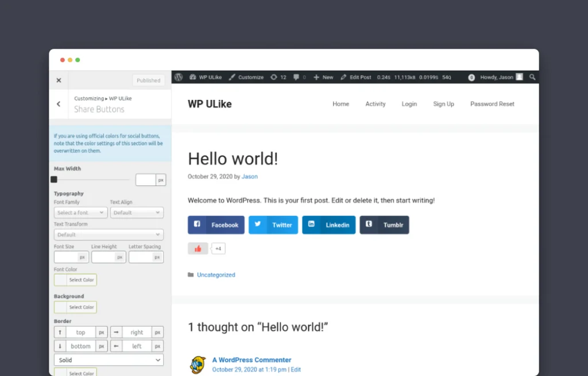Click commenter avatar image
The height and width of the screenshot is (376, 588).
tap(198, 365)
